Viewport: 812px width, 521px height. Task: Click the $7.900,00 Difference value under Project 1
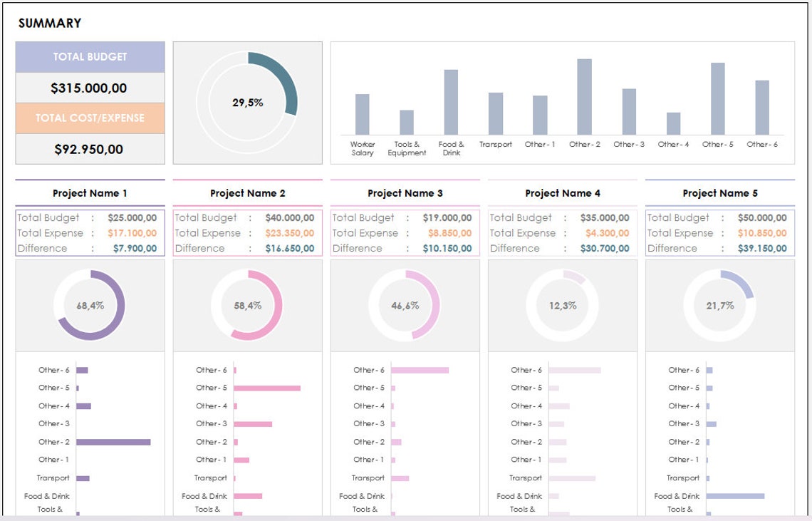click(134, 248)
